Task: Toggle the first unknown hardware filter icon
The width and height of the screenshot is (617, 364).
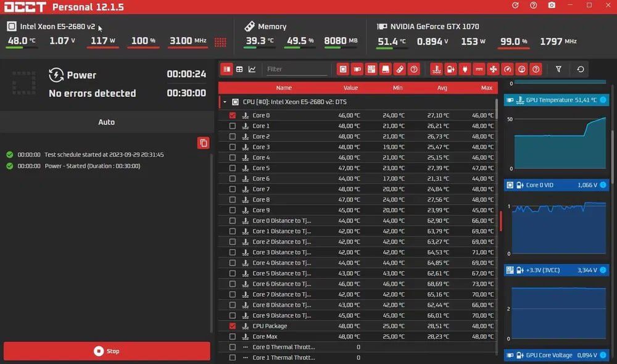Action: [414, 69]
